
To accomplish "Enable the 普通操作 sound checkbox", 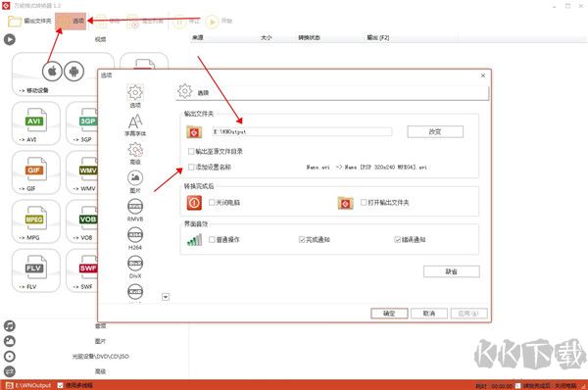I will 212,239.
